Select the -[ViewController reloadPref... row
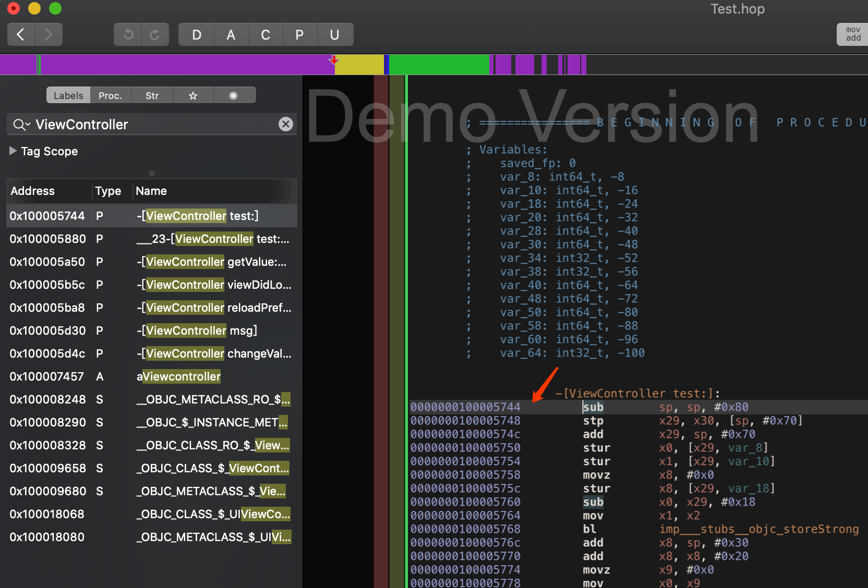This screenshot has width=868, height=588. tap(152, 308)
